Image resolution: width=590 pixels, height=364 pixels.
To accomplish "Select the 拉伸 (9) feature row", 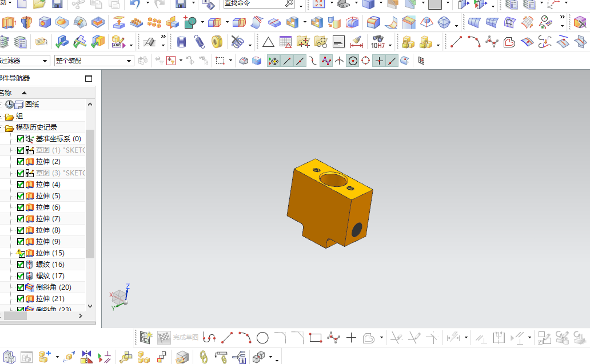I will 48,242.
